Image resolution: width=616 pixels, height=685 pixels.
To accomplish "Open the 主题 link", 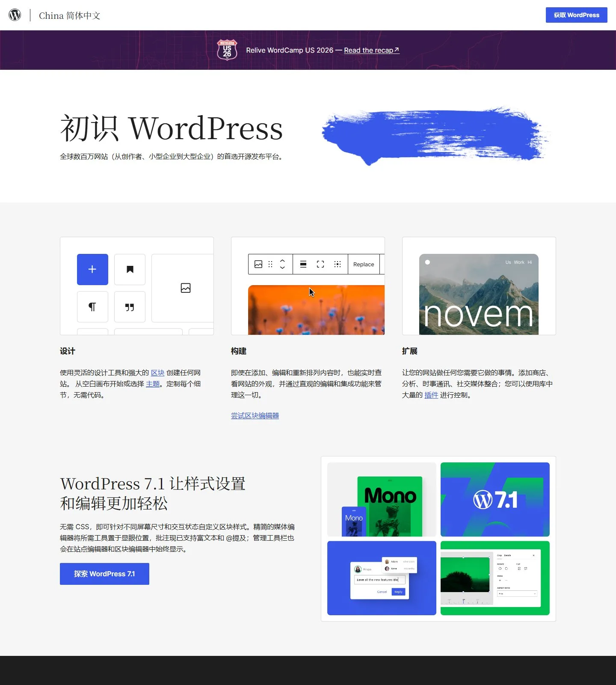I will (153, 384).
